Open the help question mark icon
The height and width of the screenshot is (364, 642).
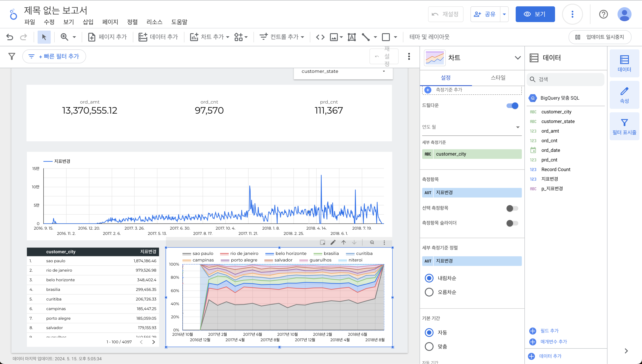pyautogui.click(x=603, y=14)
